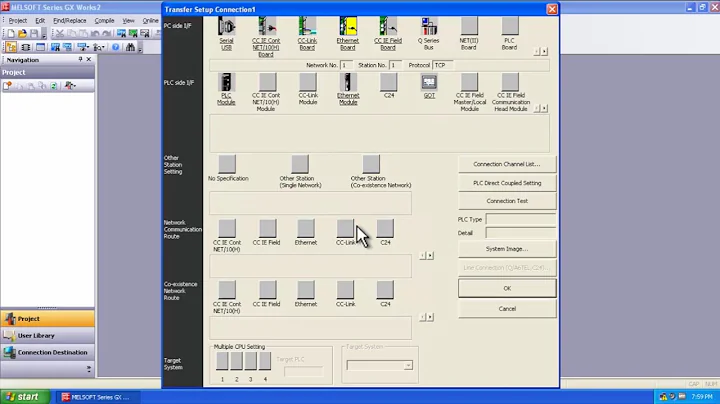The width and height of the screenshot is (720, 404).
Task: Click PLC Direct Coupled Setting button
Action: click(x=507, y=183)
